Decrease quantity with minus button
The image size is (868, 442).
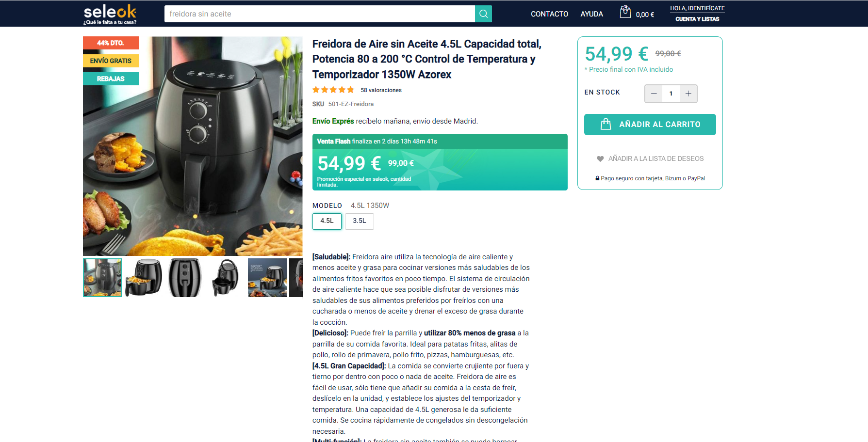point(654,94)
